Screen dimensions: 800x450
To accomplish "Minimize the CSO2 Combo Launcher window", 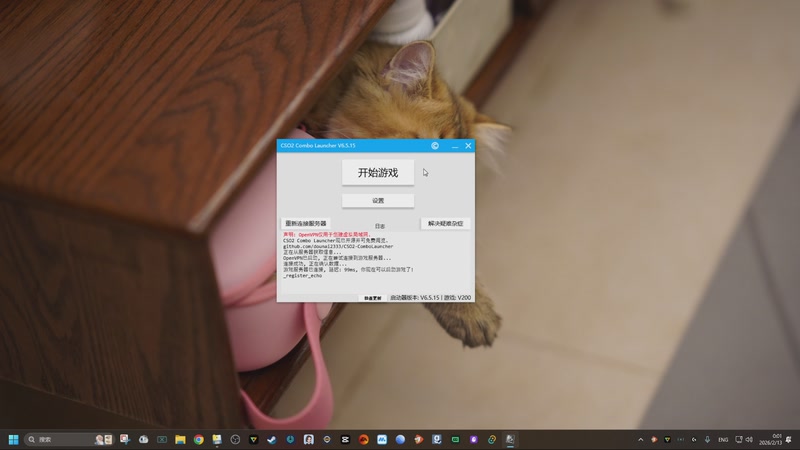I will [455, 146].
